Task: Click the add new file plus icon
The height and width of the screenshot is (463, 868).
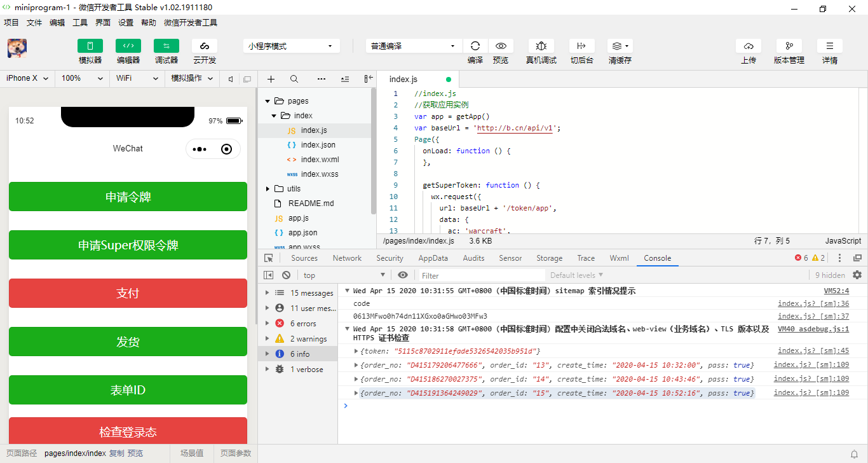Action: 271,79
